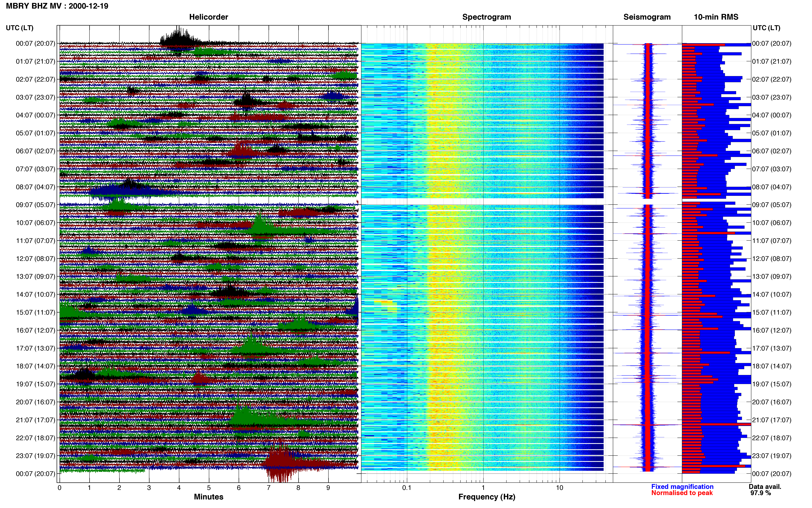
Task: Click the 'Data avail.' label
Action: pyautogui.click(x=765, y=486)
